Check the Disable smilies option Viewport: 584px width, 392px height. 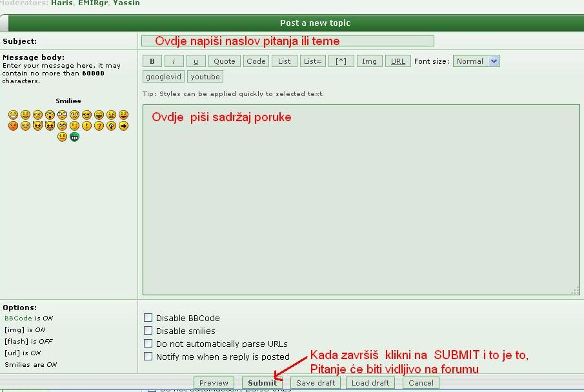coord(148,331)
